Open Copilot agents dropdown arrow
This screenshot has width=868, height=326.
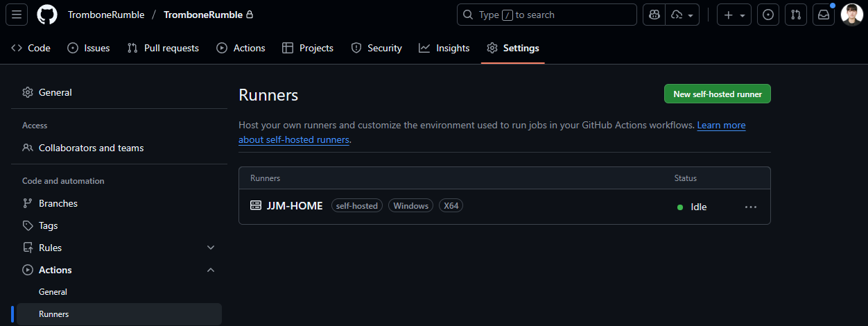click(x=683, y=15)
